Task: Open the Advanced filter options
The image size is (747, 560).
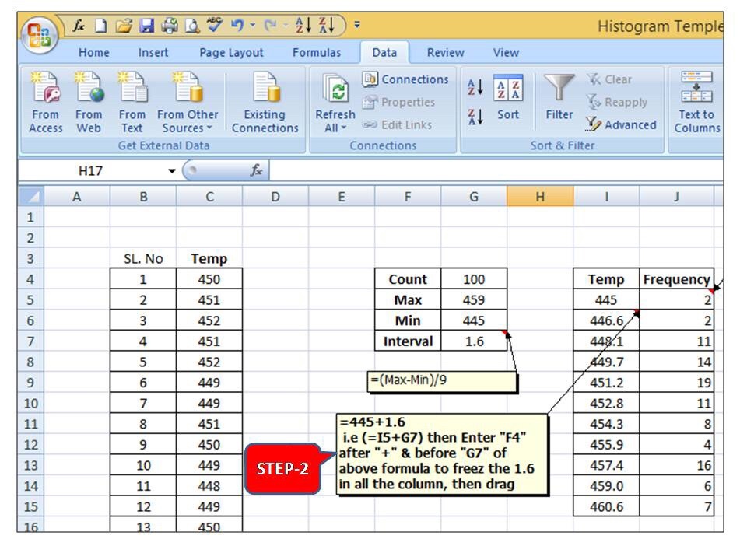Action: [x=621, y=124]
